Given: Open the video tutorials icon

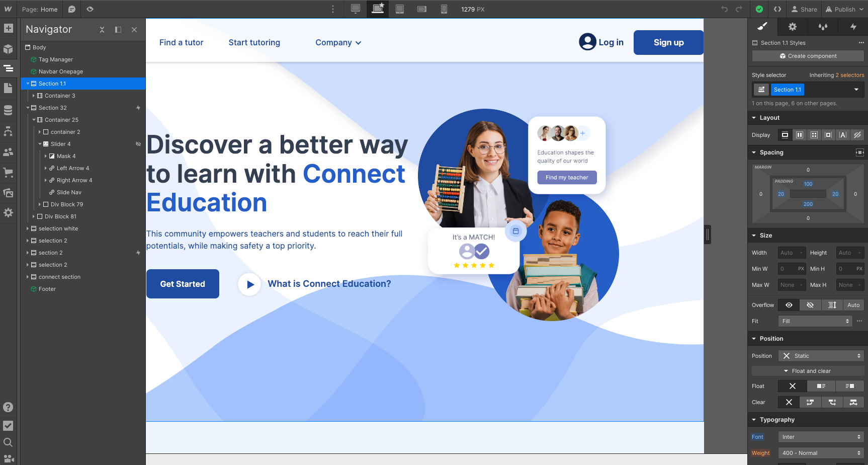Looking at the screenshot, I should click(8, 458).
